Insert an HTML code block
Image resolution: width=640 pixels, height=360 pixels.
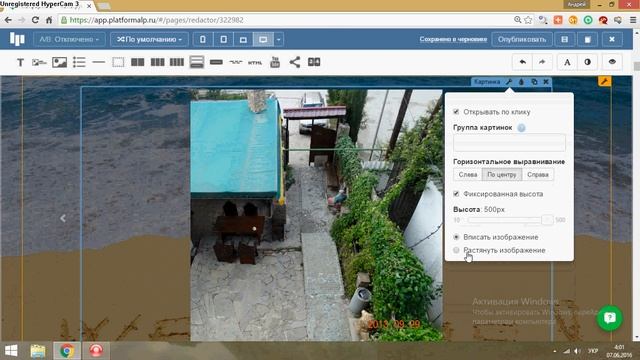coord(255,62)
